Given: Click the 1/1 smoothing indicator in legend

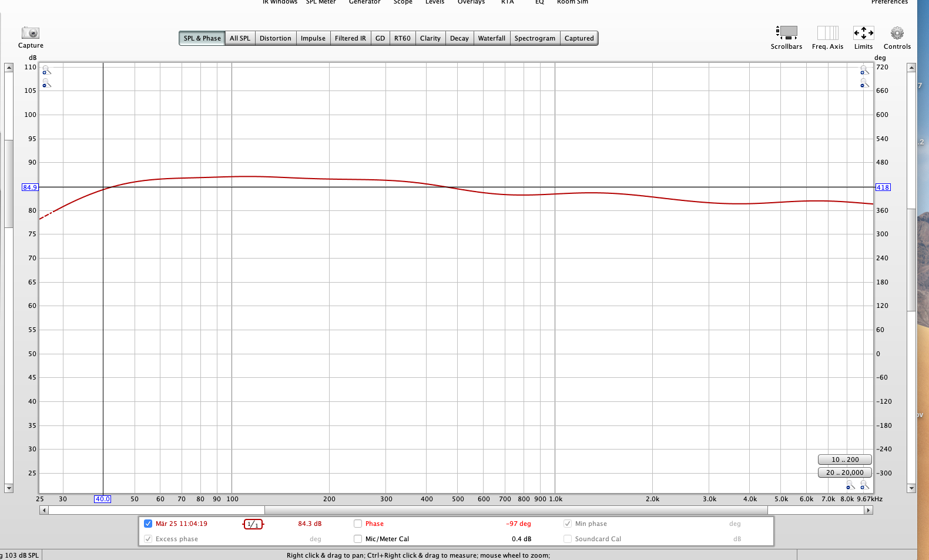Looking at the screenshot, I should [x=253, y=524].
